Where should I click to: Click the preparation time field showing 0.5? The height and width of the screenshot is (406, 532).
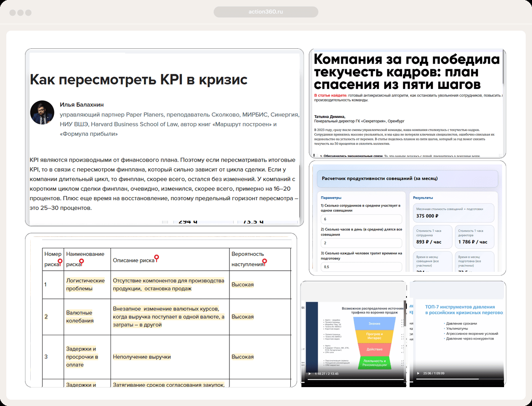(361, 267)
